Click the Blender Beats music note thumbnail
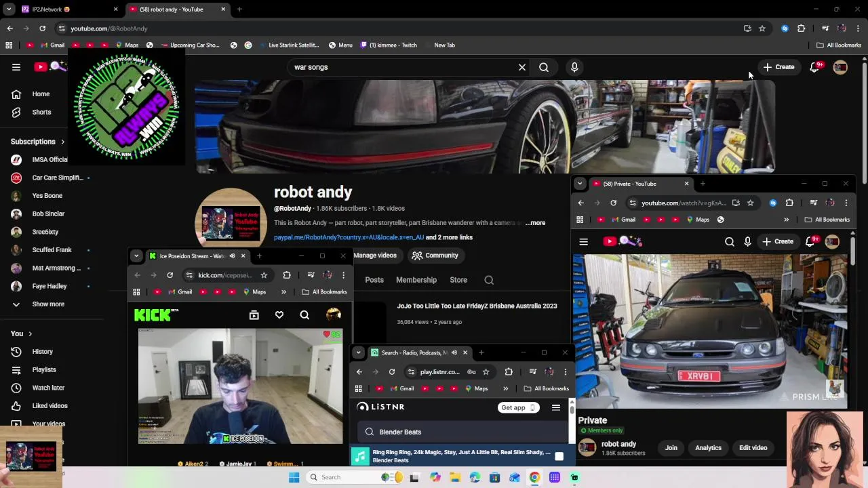The image size is (868, 488). point(360,456)
